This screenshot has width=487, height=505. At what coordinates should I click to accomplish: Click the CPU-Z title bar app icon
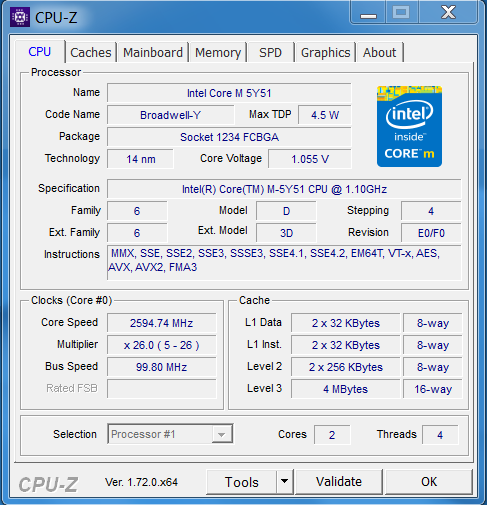click(20, 17)
